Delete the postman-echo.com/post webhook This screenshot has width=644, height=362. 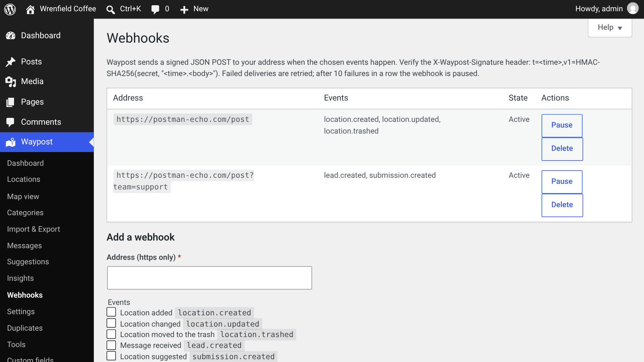point(562,149)
